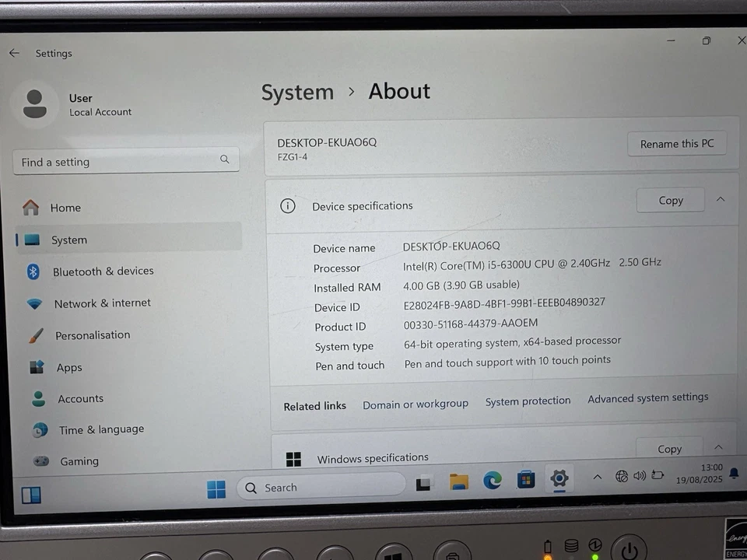This screenshot has height=560, width=747.
Task: Open the Microsoft Store icon
Action: (525, 480)
